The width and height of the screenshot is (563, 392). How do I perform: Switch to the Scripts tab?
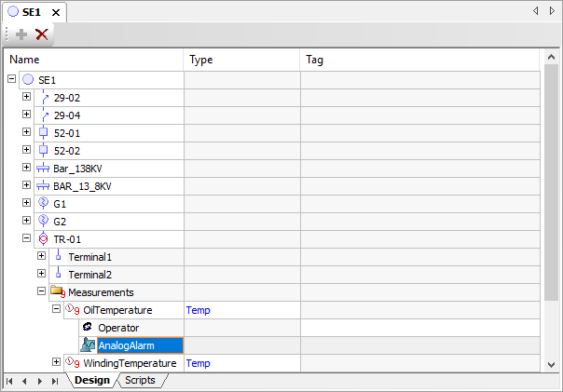(x=141, y=381)
